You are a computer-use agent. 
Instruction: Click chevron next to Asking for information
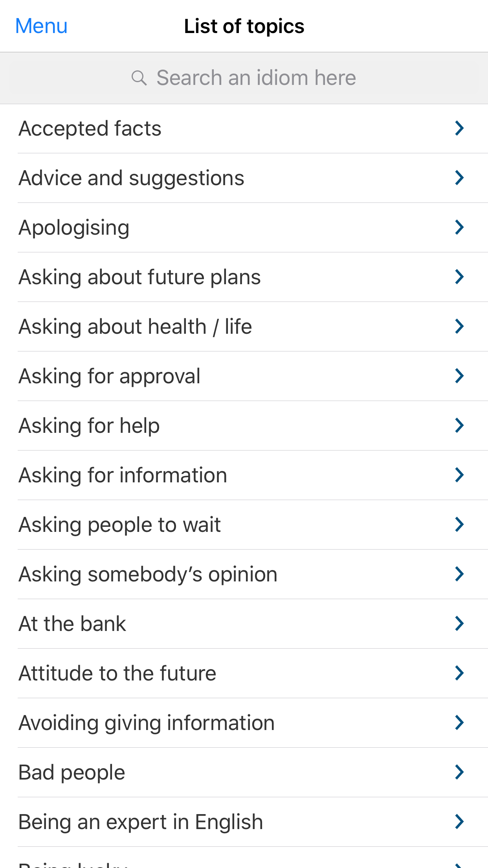click(x=459, y=475)
